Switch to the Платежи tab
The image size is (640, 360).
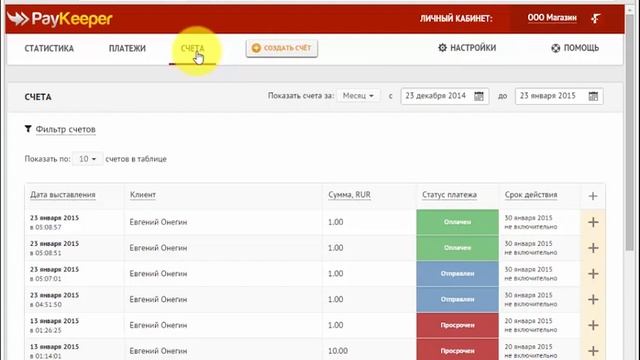click(127, 48)
